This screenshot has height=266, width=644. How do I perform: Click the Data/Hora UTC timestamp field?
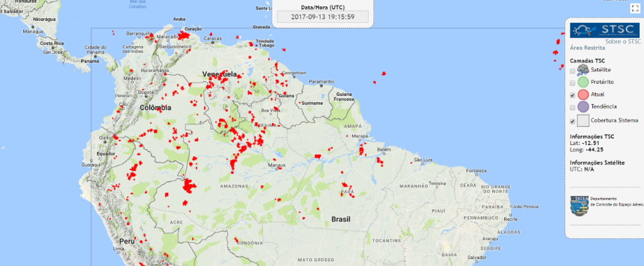point(322,17)
